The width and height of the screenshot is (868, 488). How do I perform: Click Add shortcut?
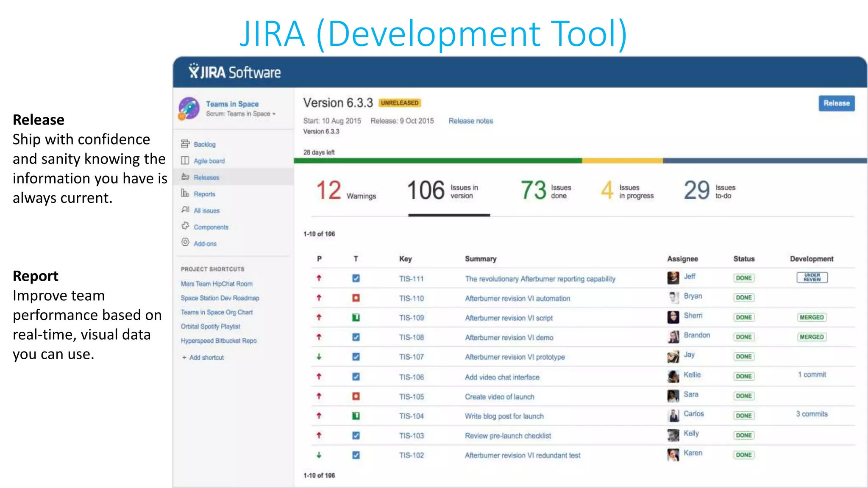(203, 358)
